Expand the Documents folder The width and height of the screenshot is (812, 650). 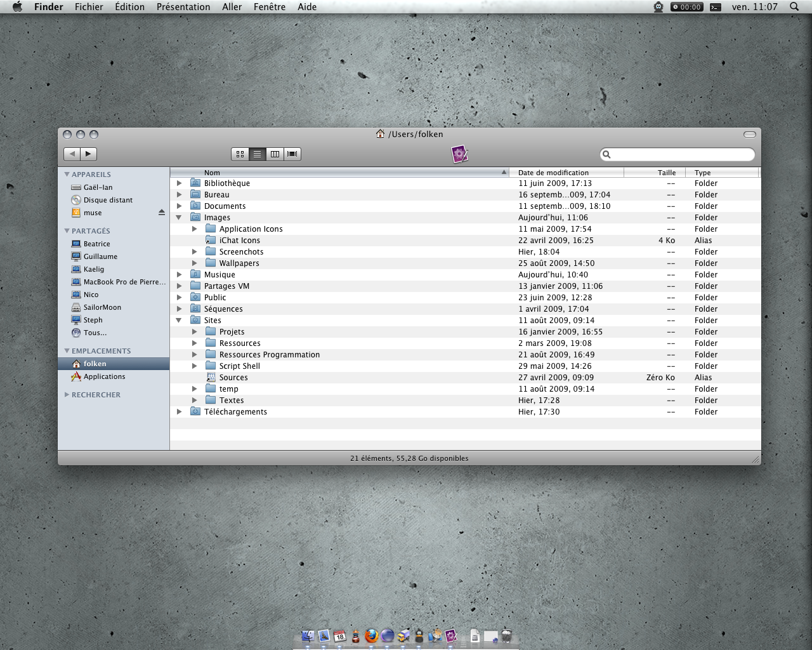tap(179, 206)
